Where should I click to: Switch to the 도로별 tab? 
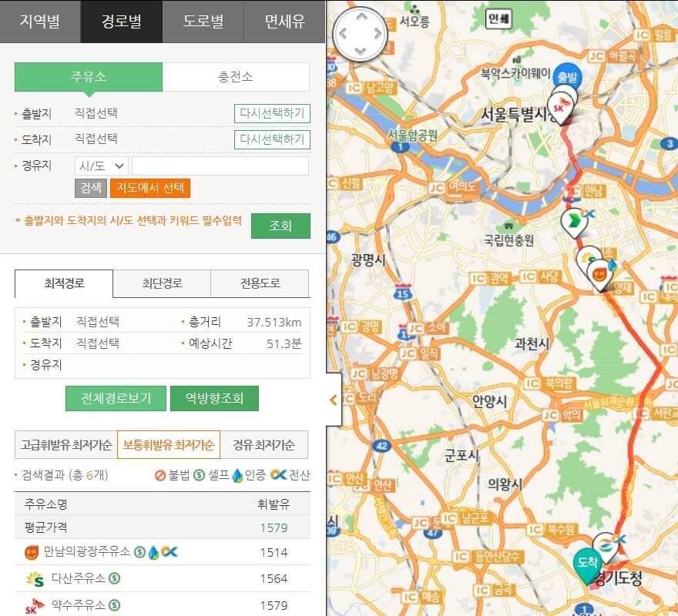202,22
